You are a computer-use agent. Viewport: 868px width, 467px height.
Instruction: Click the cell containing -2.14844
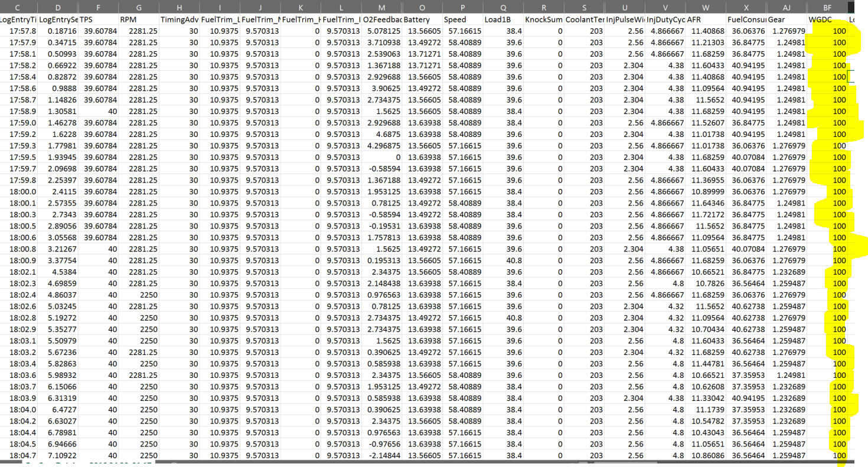coord(381,456)
